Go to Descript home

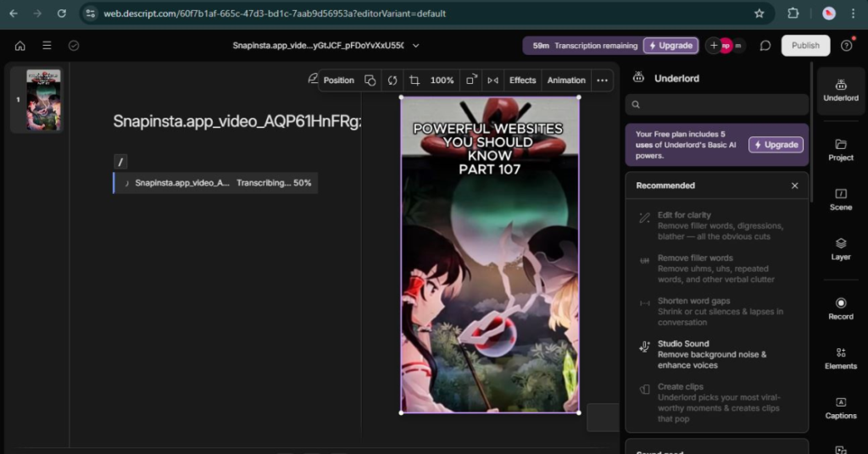(x=20, y=46)
